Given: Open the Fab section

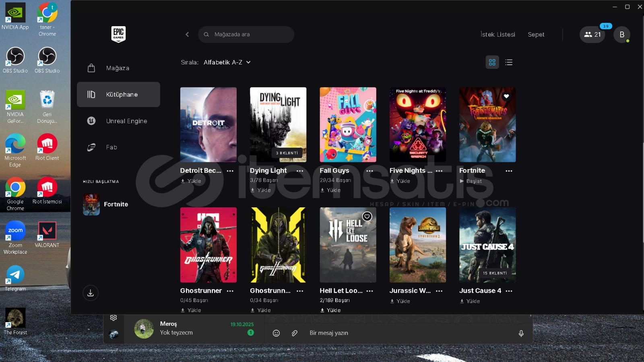Looking at the screenshot, I should tap(118, 147).
